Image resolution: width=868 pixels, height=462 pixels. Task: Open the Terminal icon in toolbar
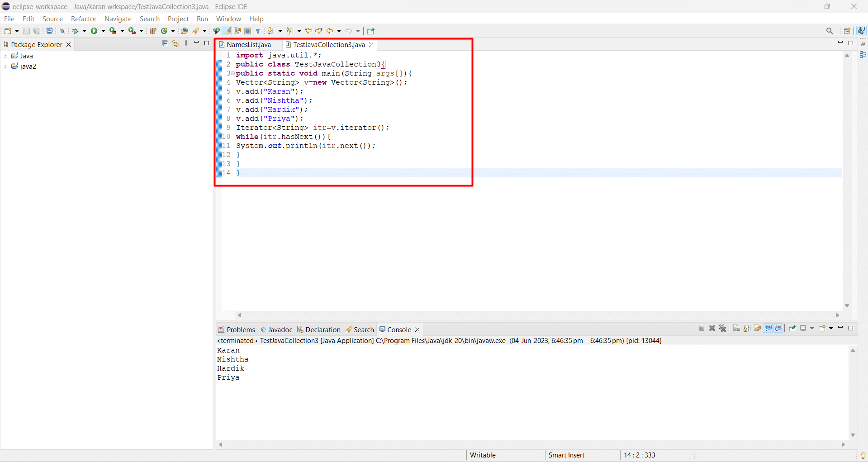point(49,31)
